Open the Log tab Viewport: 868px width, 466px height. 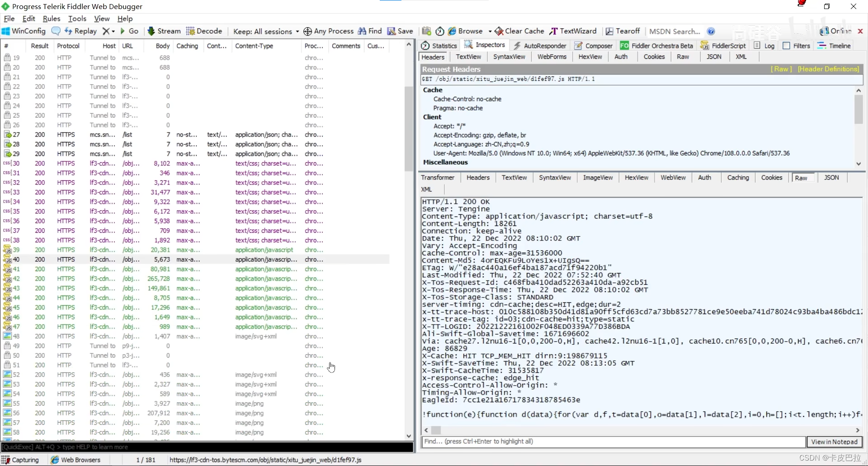click(764, 46)
